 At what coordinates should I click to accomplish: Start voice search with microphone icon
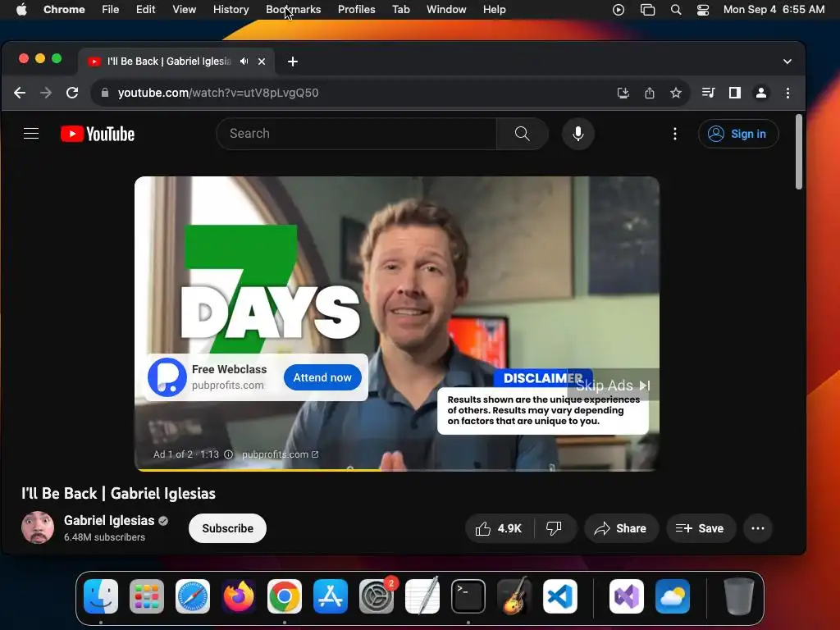[577, 134]
